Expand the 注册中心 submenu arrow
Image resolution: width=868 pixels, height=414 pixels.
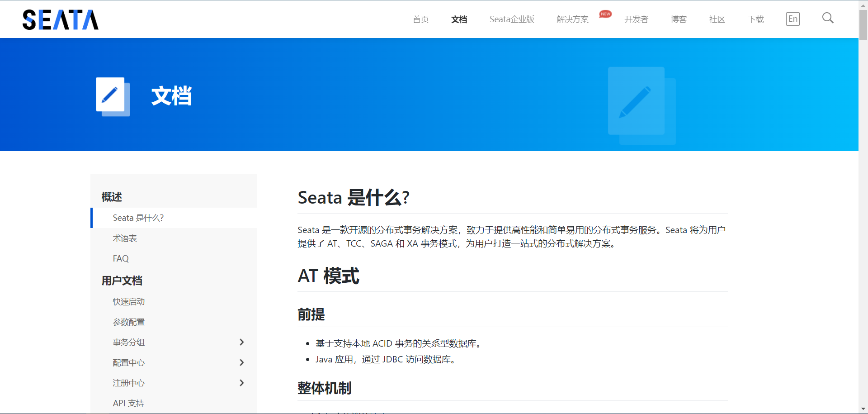click(241, 383)
